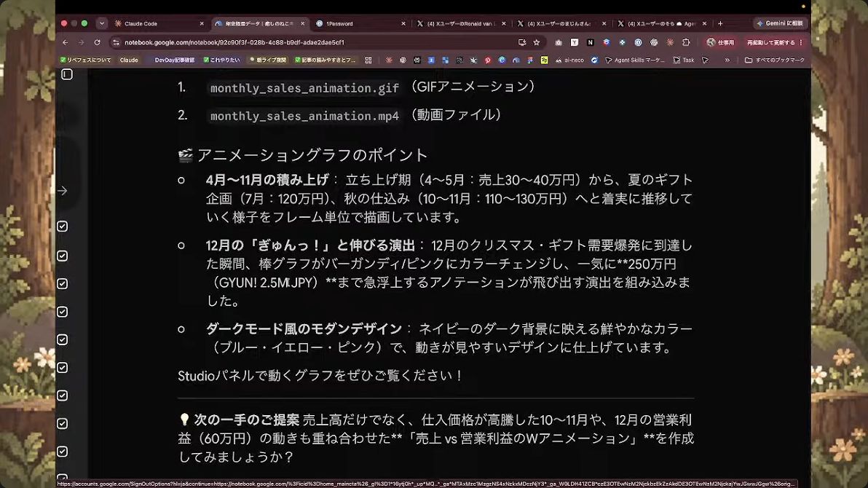The height and width of the screenshot is (488, 868).
Task: Open the Pinterest bookmark icon
Action: (488, 60)
